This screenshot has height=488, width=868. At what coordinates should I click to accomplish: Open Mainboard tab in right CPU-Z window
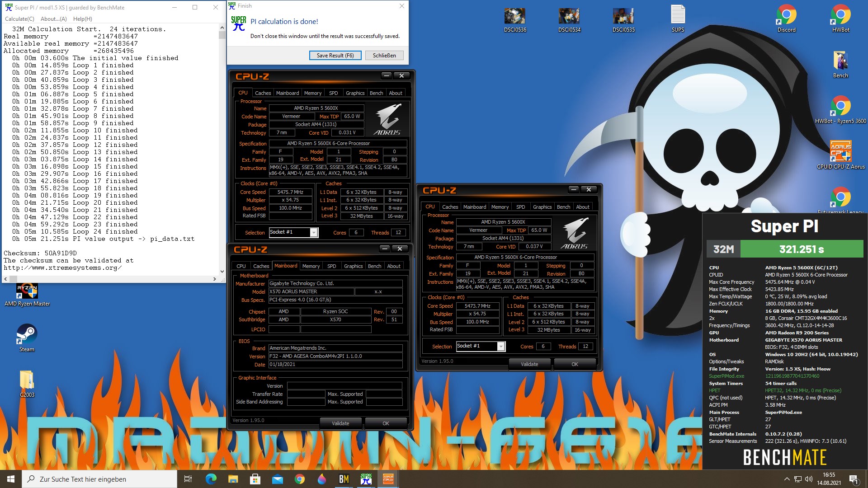tap(475, 207)
